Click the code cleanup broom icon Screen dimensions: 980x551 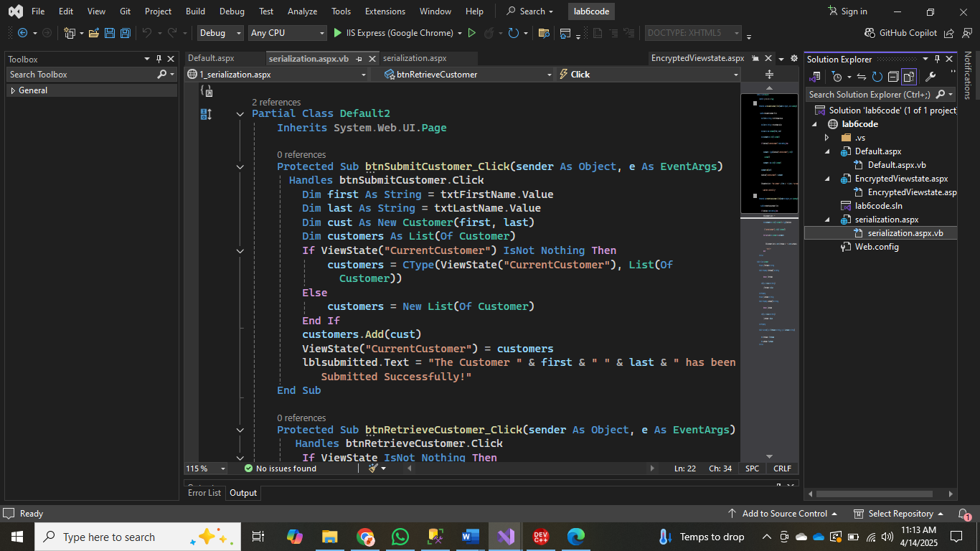pos(373,468)
